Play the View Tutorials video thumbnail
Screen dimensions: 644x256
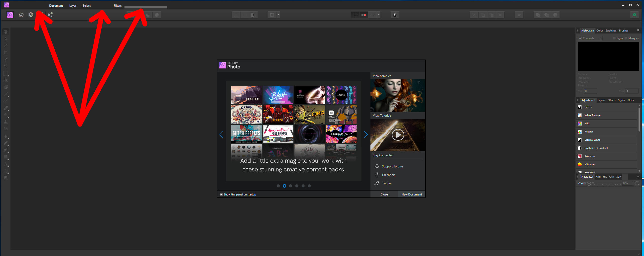click(x=398, y=135)
